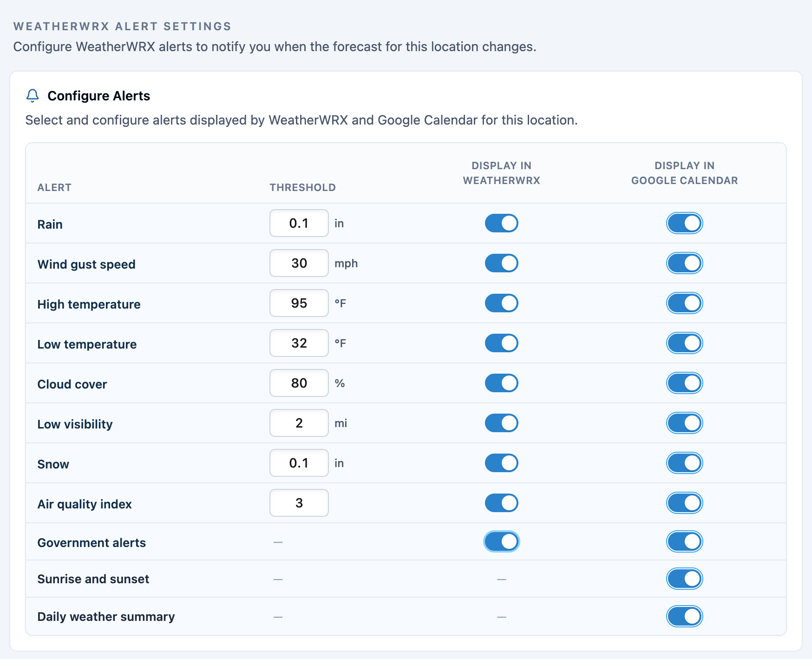Click the Wind gust speed label
Screen dimensions: 812x659
(86, 264)
